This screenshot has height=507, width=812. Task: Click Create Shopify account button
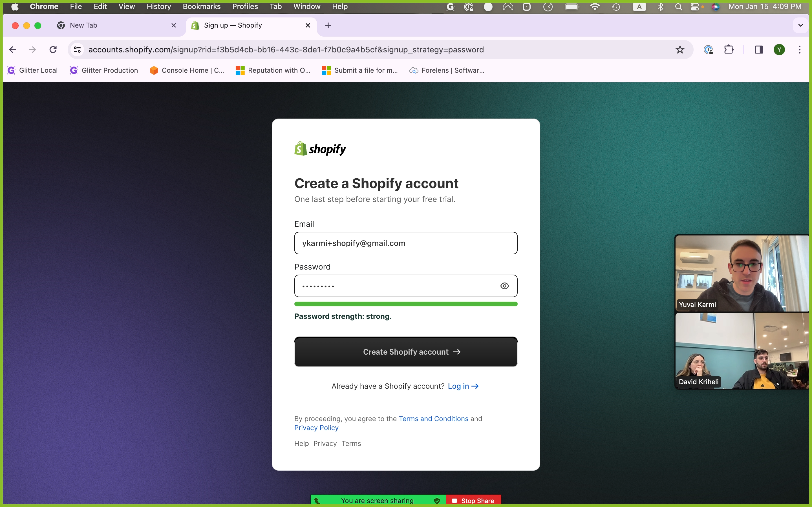tap(406, 352)
